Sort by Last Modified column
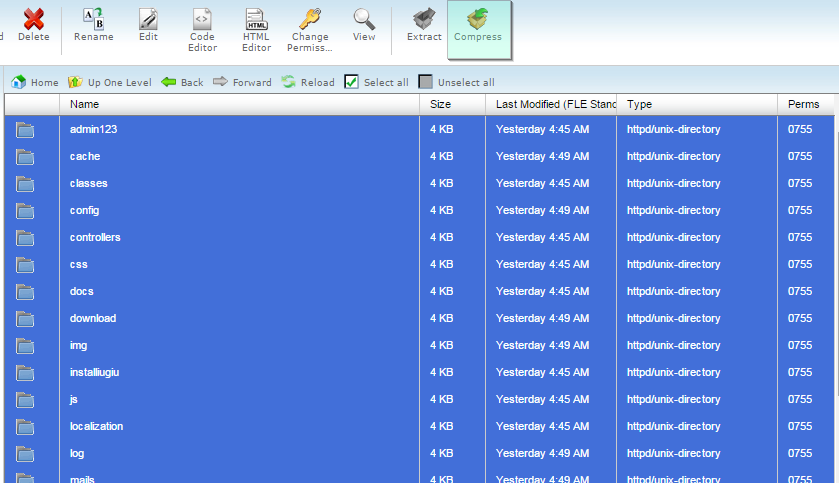The image size is (839, 483). coord(555,104)
